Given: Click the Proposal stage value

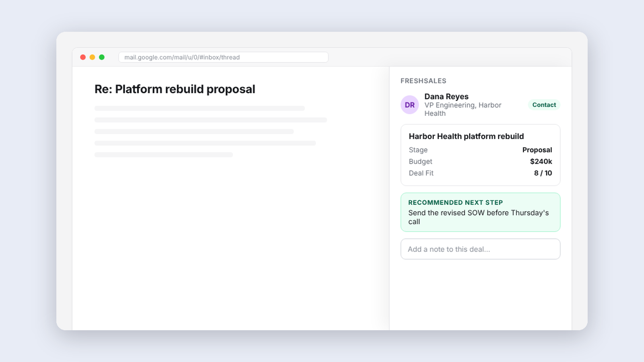Looking at the screenshot, I should pyautogui.click(x=537, y=150).
